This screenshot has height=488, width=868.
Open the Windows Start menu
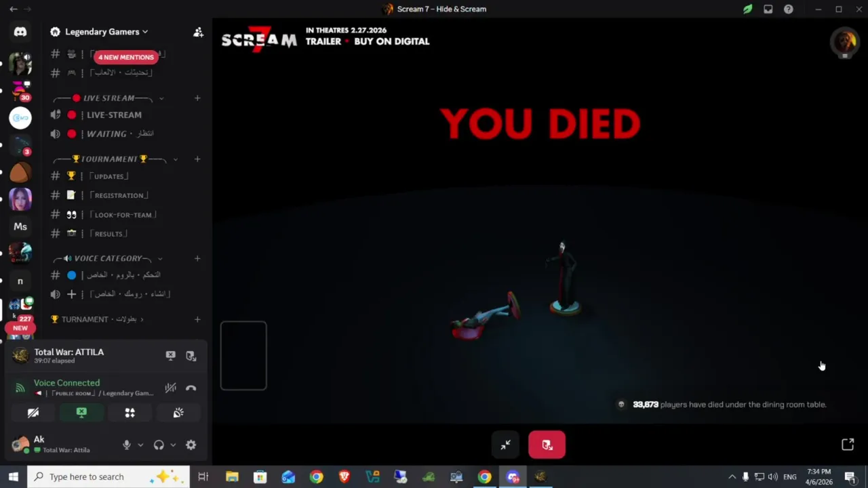(x=13, y=476)
